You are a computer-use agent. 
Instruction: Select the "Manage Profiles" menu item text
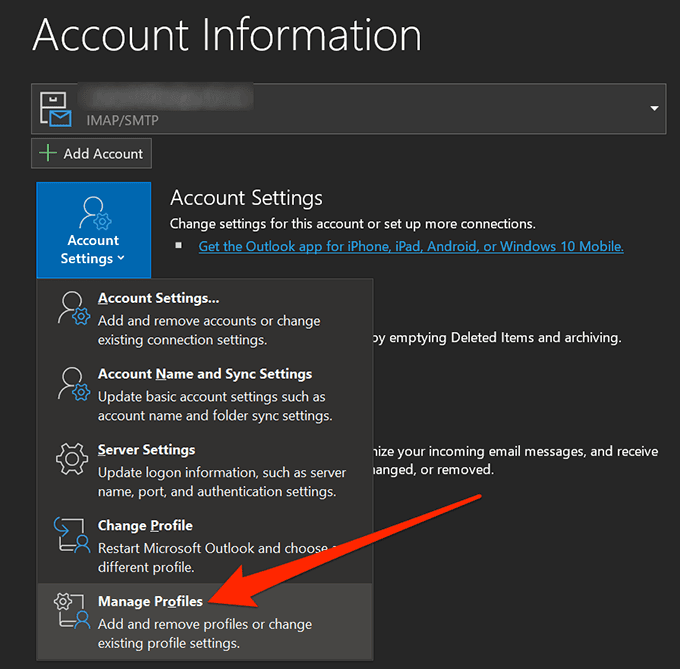tap(150, 602)
